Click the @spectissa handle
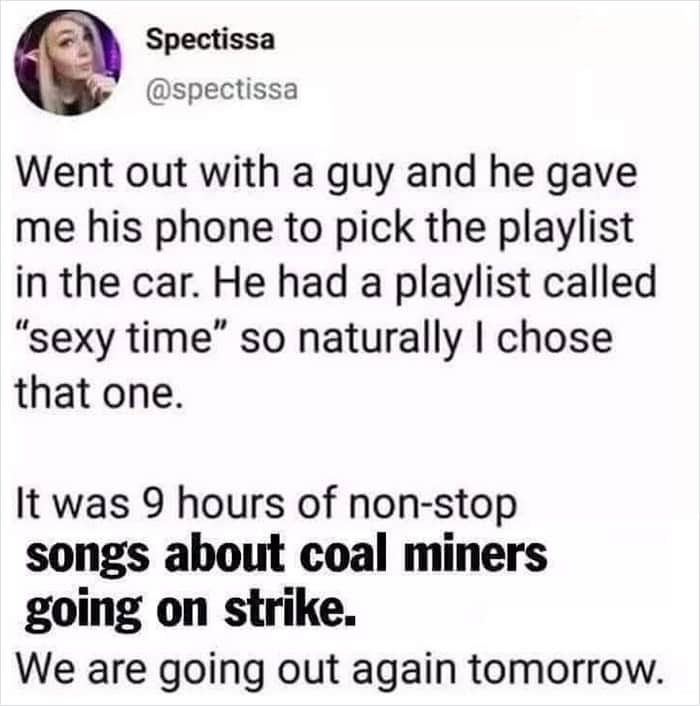The image size is (700, 706). point(221,91)
